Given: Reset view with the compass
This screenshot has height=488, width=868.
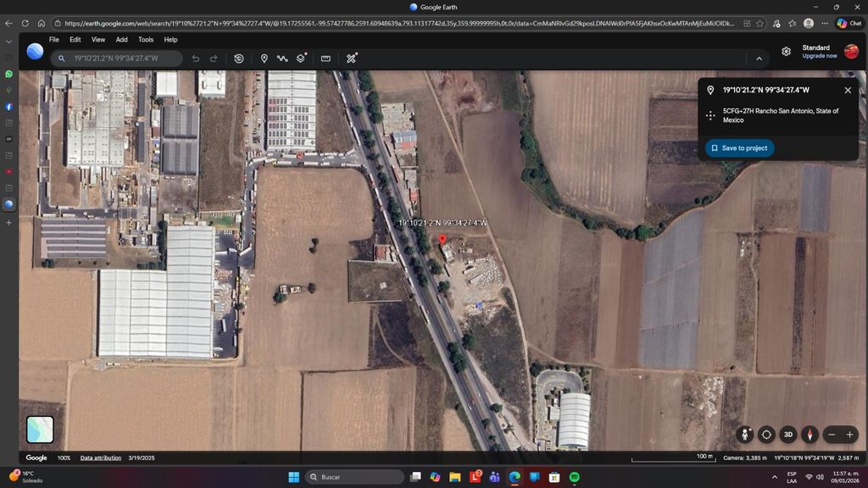Looking at the screenshot, I should (x=810, y=435).
